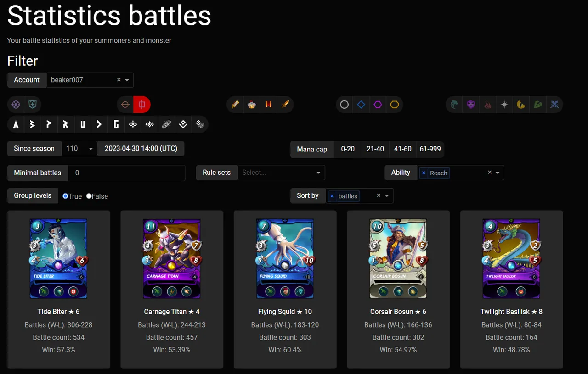Toggle the red highlighted modern format icon
This screenshot has height=374, width=588.
(142, 105)
